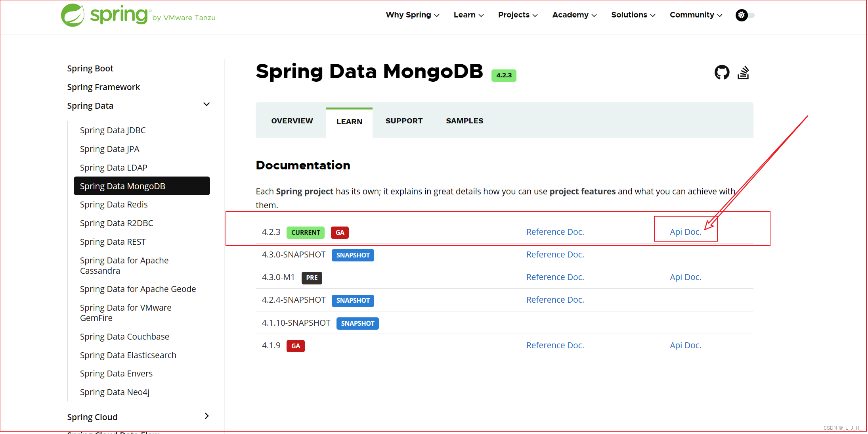Image resolution: width=868 pixels, height=434 pixels.
Task: Collapse the Spring Data sidebar section
Action: click(x=206, y=104)
